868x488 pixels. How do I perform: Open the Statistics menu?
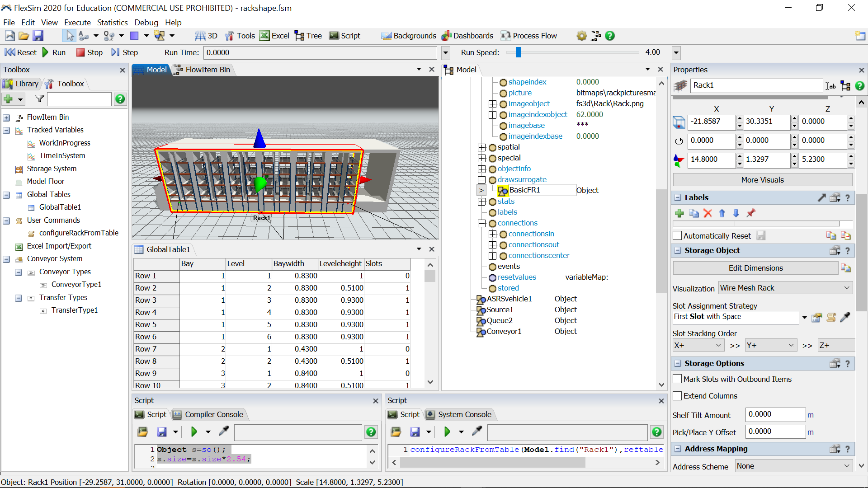(x=112, y=23)
